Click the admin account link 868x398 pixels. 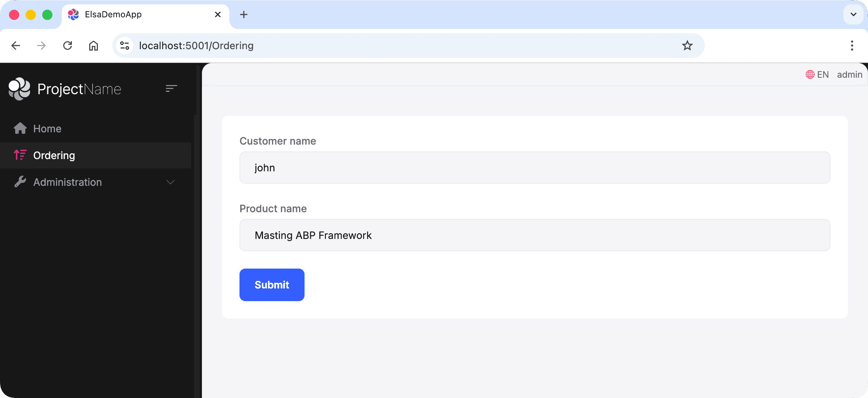click(x=849, y=74)
